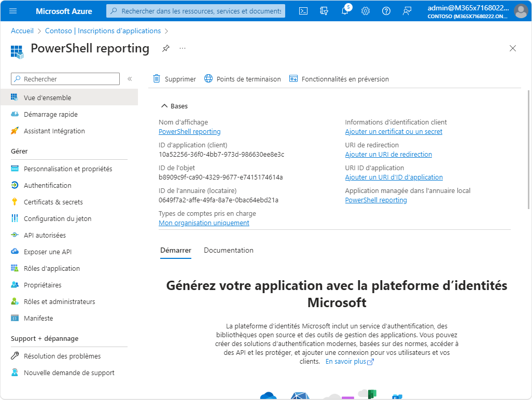Viewport: 532px width, 400px height.
Task: Select the object ID value b8909c9f
Action: (x=220, y=177)
